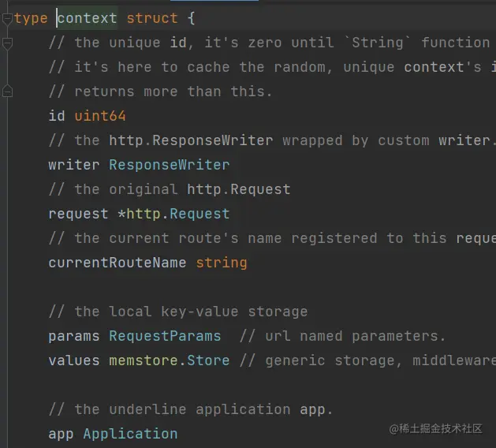Collapse the comment block starting 'the unique id'
496x448 pixels.
(7, 43)
